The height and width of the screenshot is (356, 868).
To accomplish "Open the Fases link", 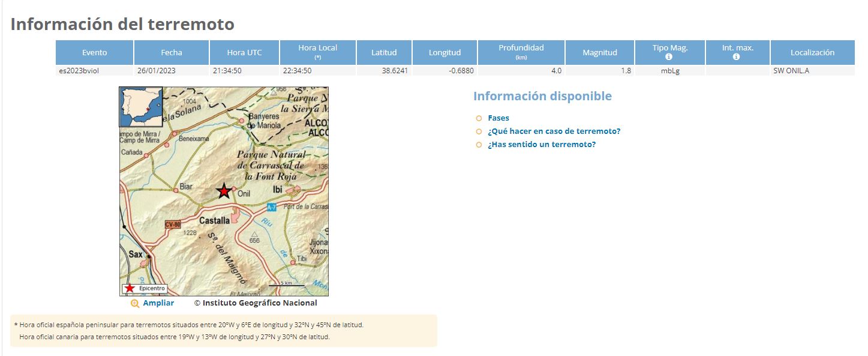I will point(498,118).
